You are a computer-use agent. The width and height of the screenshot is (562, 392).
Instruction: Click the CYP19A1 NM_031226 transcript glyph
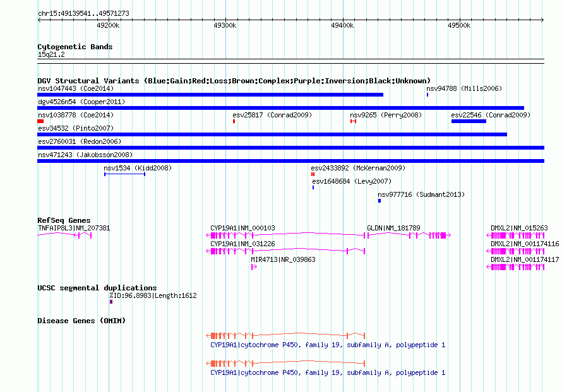coord(285,251)
